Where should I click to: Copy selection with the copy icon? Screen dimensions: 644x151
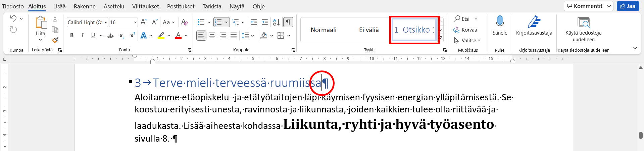coord(55,30)
